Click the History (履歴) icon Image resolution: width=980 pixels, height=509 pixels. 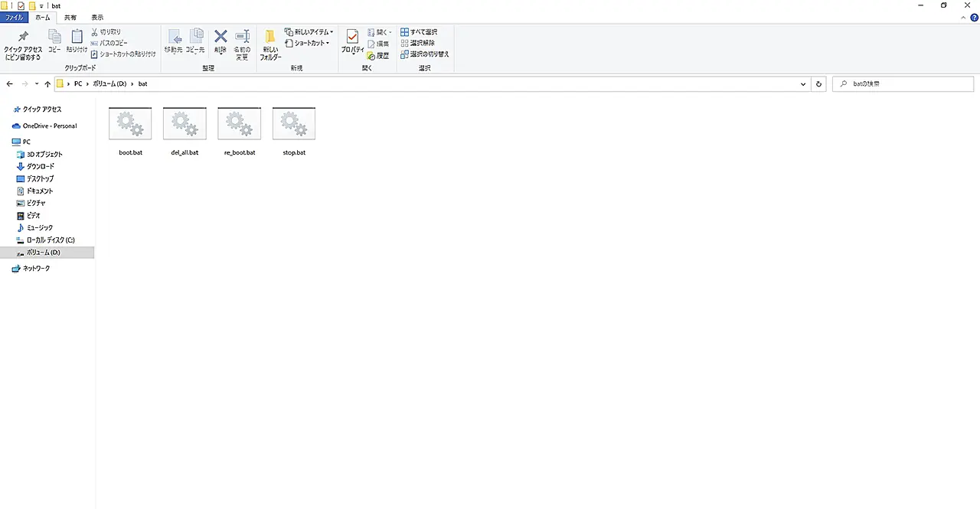point(378,55)
